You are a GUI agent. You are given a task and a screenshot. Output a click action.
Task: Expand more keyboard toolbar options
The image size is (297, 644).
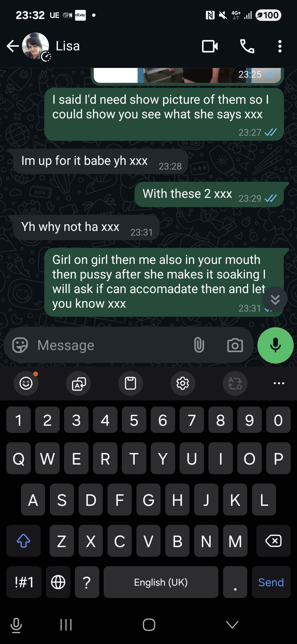point(279,383)
